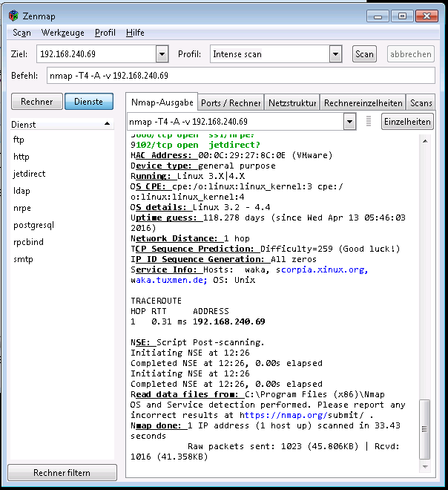Click the traceroute address 192.168.240.69
Viewport: 448px width, 490px height.
229,321
